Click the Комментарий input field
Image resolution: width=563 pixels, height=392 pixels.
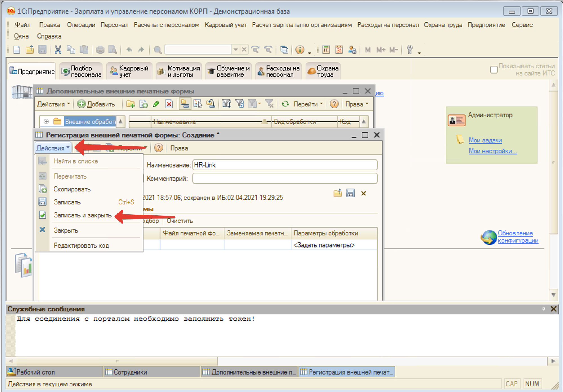click(285, 178)
